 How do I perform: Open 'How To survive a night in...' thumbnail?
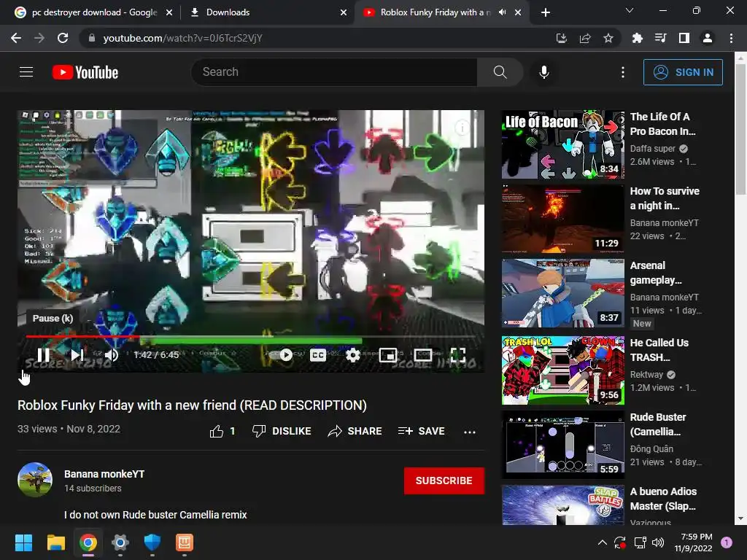click(x=562, y=219)
